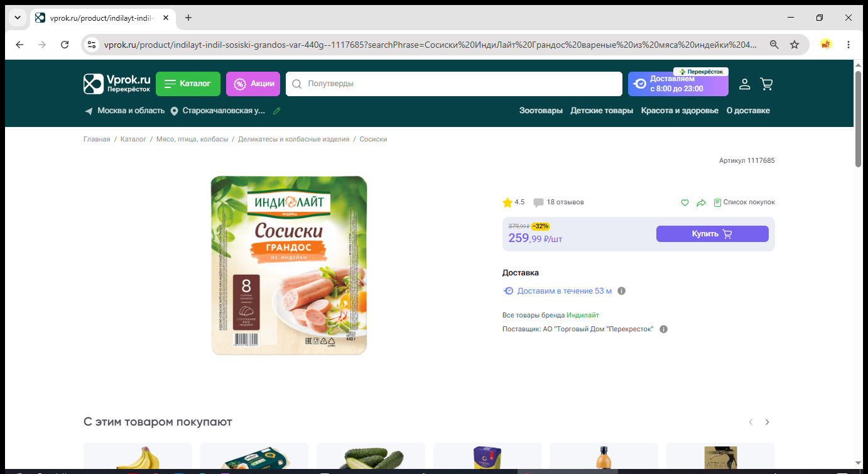This screenshot has width=868, height=474.
Task: Go forward to the next page
Action: click(x=42, y=45)
